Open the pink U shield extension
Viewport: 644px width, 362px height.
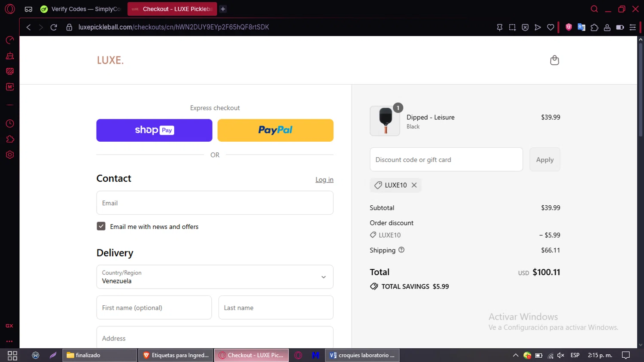[569, 27]
